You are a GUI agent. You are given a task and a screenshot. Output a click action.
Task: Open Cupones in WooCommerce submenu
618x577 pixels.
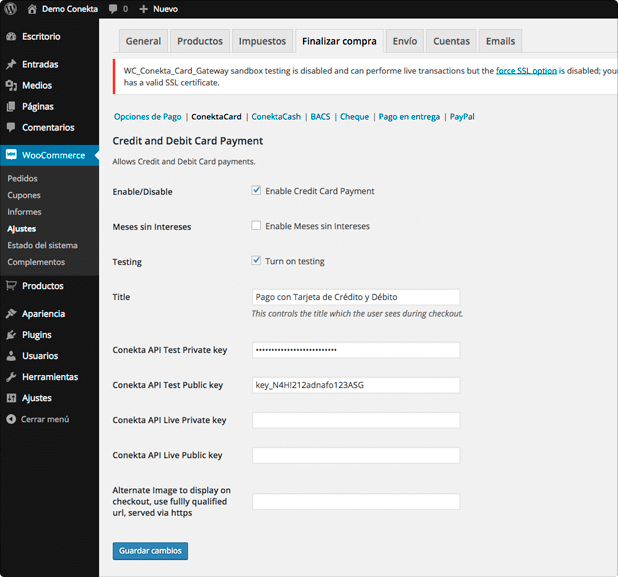pyautogui.click(x=24, y=195)
